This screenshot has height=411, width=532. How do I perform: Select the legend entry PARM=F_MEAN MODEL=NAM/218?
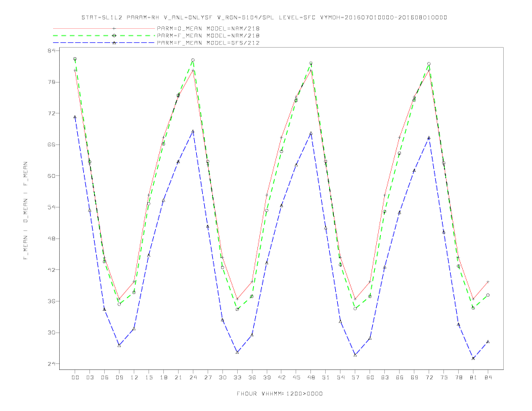208,36
